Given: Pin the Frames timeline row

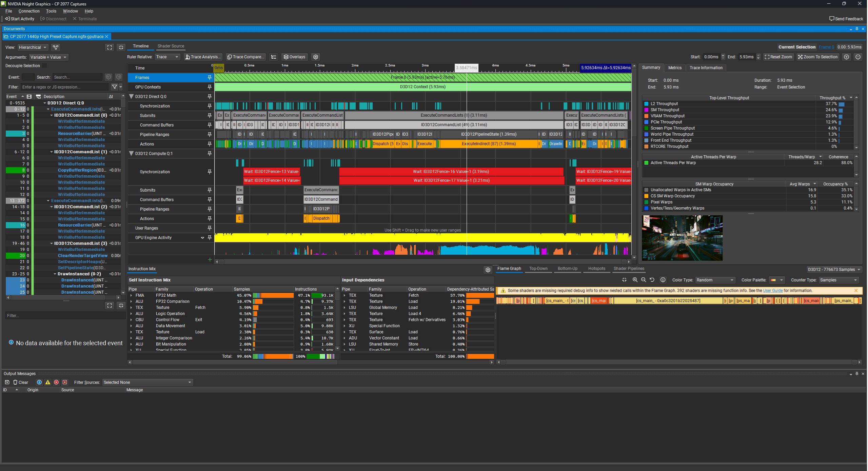Looking at the screenshot, I should point(210,78).
